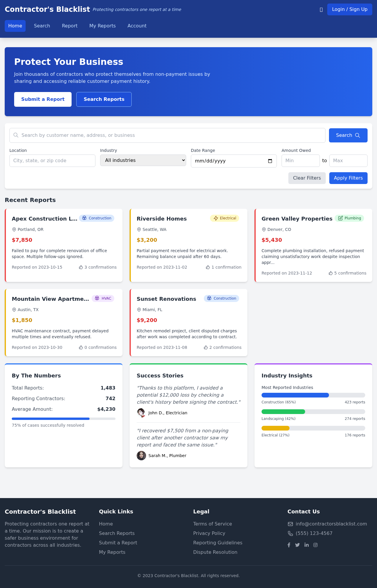Click the Clear Filters button
Viewport: 377px width, 588px height.
pos(307,178)
